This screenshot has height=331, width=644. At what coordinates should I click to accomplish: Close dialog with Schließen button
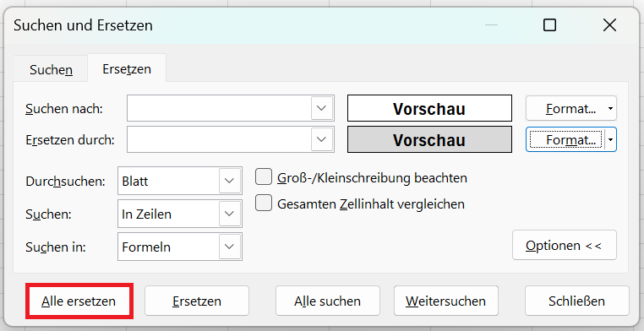(576, 301)
